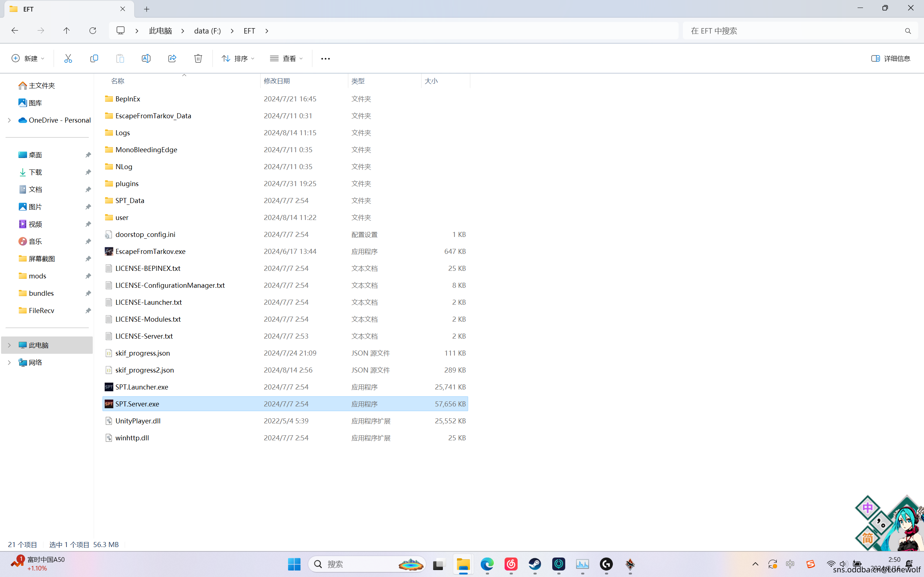This screenshot has width=924, height=577.
Task: Click the Delete trash icon
Action: pos(198,58)
